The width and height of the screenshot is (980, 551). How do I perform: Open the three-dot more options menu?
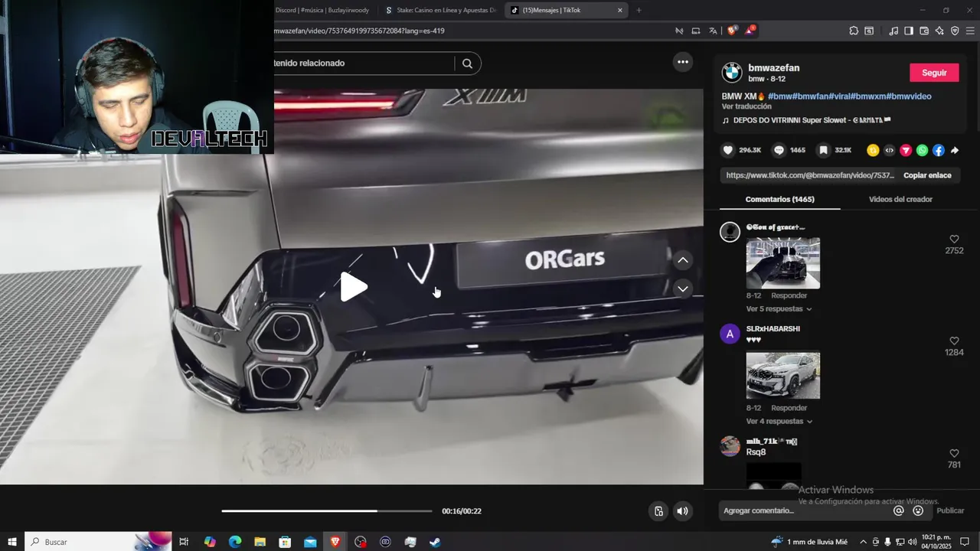click(x=683, y=62)
